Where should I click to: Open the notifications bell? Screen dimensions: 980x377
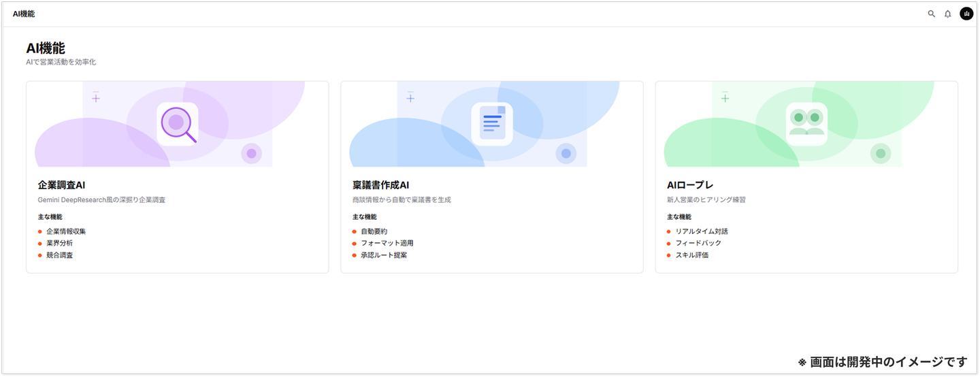click(x=947, y=14)
